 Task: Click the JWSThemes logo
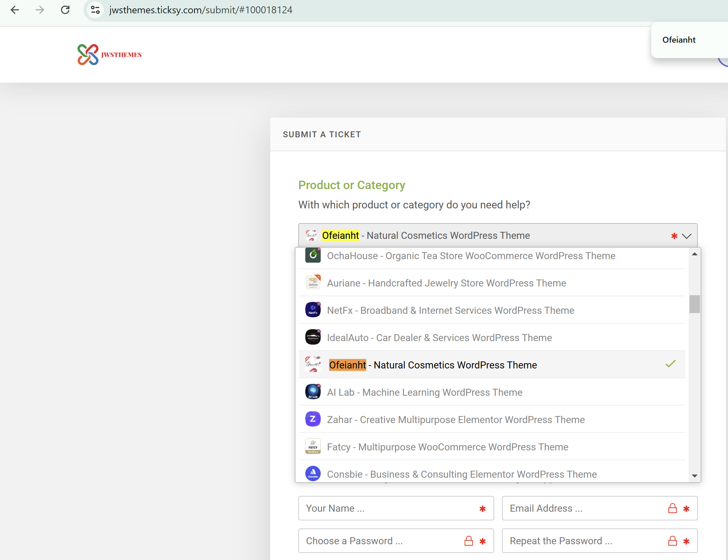(109, 55)
